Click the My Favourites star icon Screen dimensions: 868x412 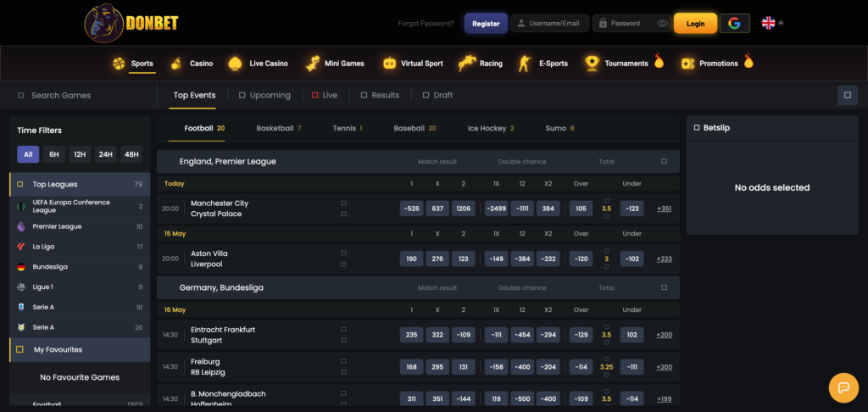(x=20, y=349)
